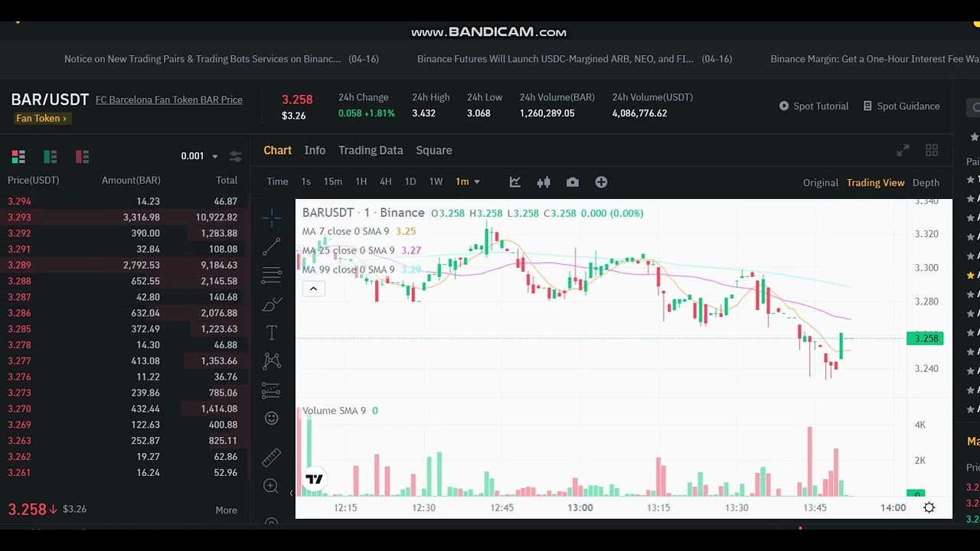Image resolution: width=980 pixels, height=551 pixels.
Task: Select the 15m chart interval
Action: click(333, 182)
